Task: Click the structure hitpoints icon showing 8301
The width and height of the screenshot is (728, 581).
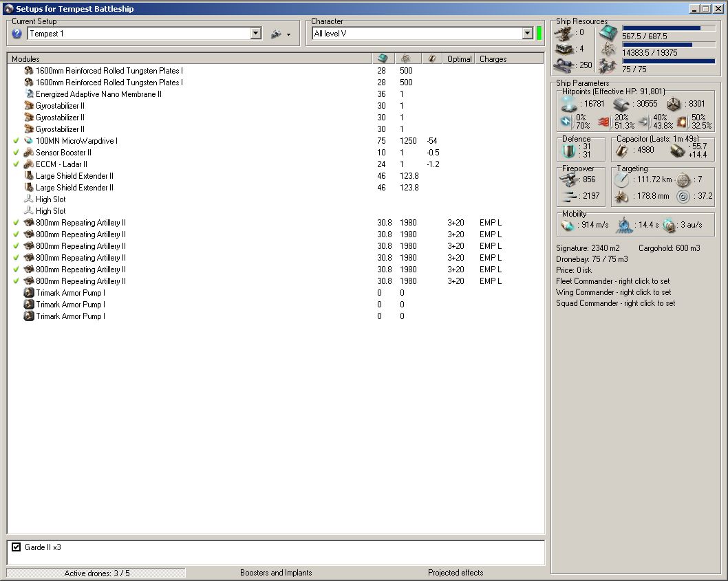Action: [x=674, y=104]
